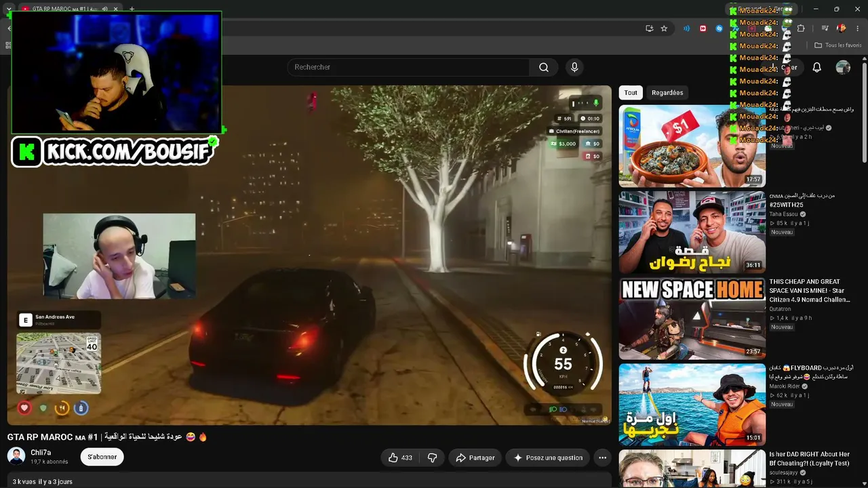Screen dimensions: 868x488
Task: Focus the Rechercher search field
Action: (408, 67)
